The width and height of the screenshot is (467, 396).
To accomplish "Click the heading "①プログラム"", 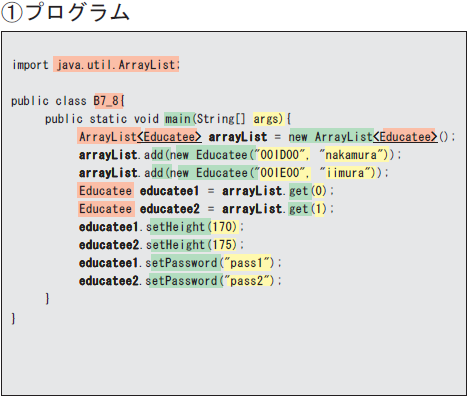I will [x=65, y=13].
